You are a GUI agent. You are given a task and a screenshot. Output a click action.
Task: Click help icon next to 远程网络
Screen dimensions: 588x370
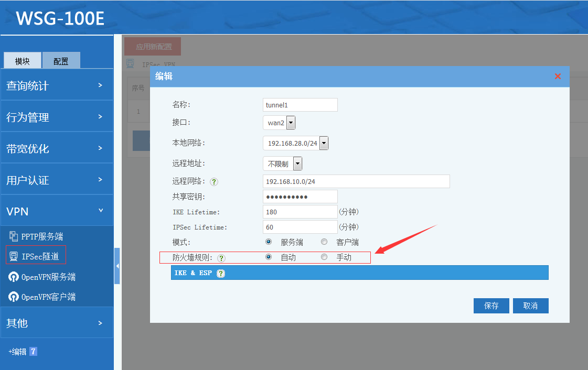(x=214, y=182)
